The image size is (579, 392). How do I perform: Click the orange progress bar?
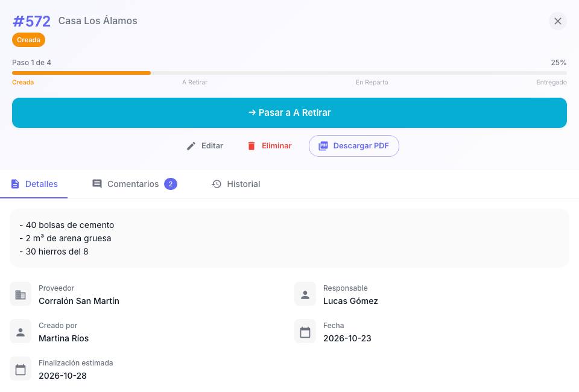pyautogui.click(x=81, y=73)
